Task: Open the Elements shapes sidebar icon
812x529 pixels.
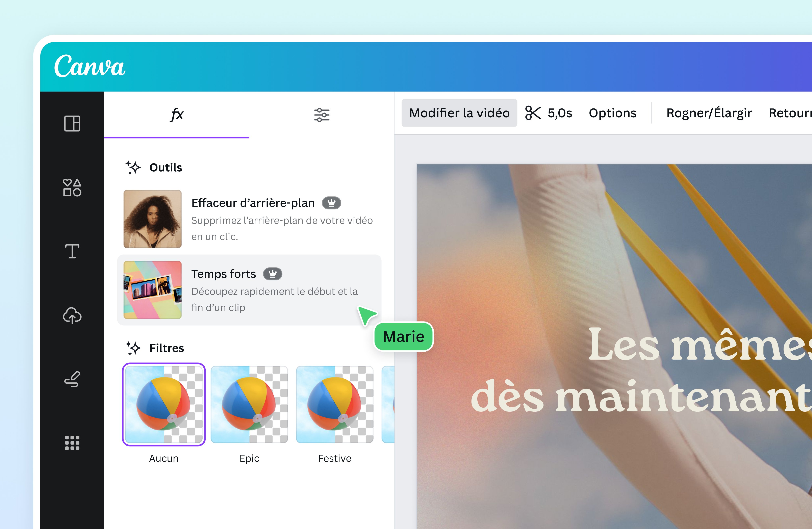Action: [x=72, y=187]
